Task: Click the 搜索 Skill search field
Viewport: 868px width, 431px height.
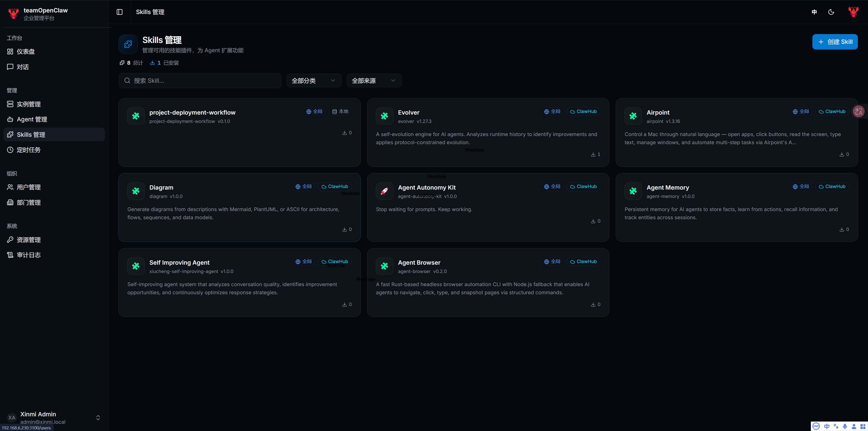Action: click(x=199, y=80)
